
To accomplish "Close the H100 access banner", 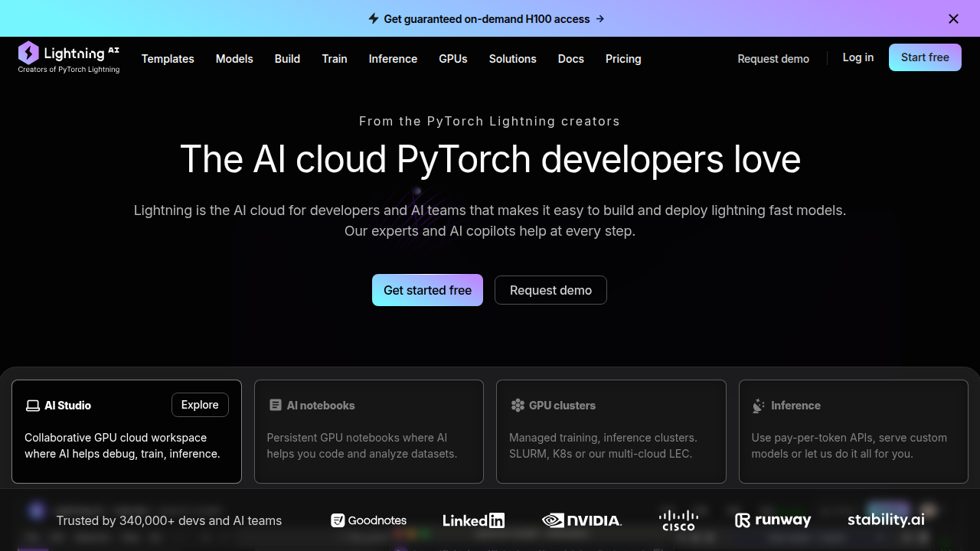I will [953, 19].
